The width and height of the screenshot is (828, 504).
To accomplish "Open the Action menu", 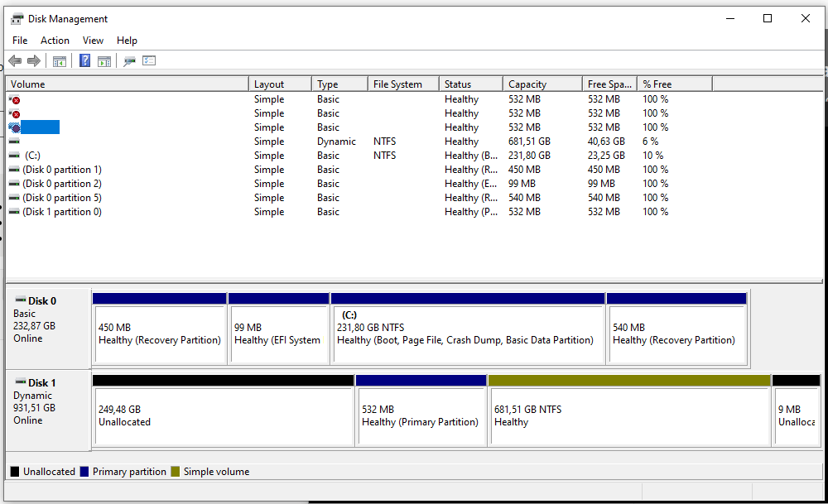I will coord(55,41).
